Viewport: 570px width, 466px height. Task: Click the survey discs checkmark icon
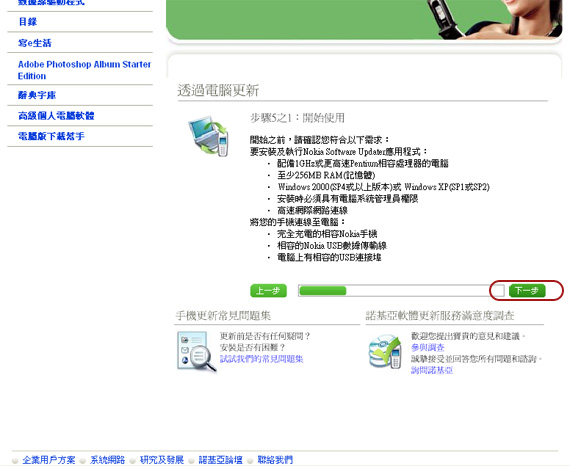point(385,351)
